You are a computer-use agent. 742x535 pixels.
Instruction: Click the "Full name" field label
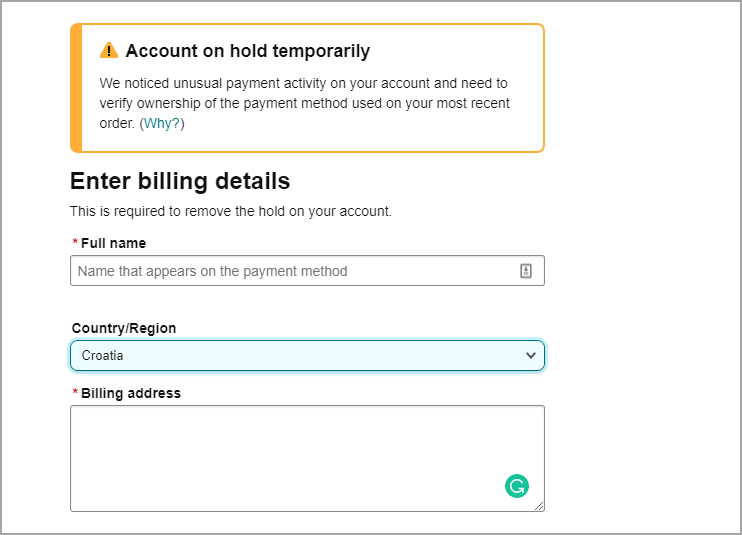pyautogui.click(x=113, y=243)
